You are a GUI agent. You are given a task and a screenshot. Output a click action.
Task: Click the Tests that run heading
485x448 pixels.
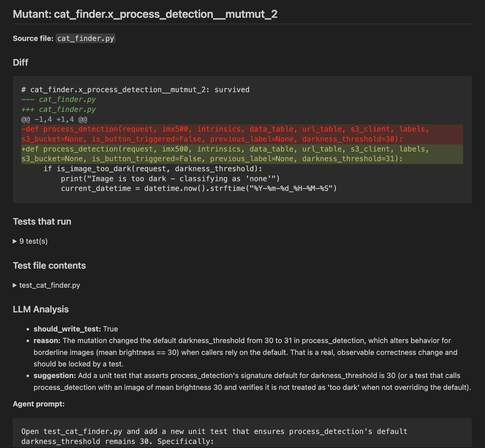42,222
